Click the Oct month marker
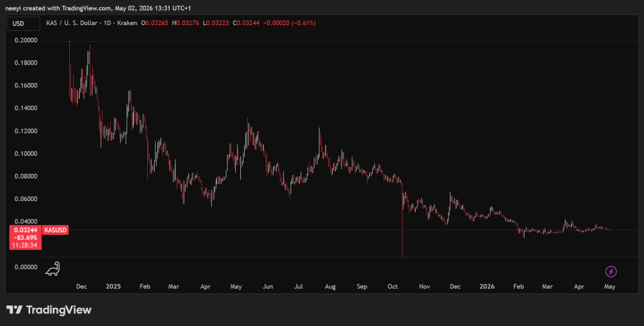The height and width of the screenshot is (326, 644). pyautogui.click(x=392, y=286)
